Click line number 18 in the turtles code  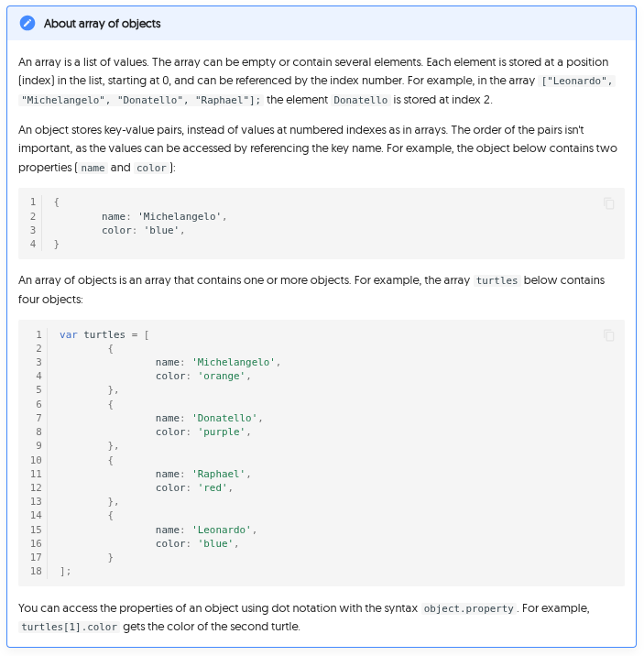[x=37, y=571]
